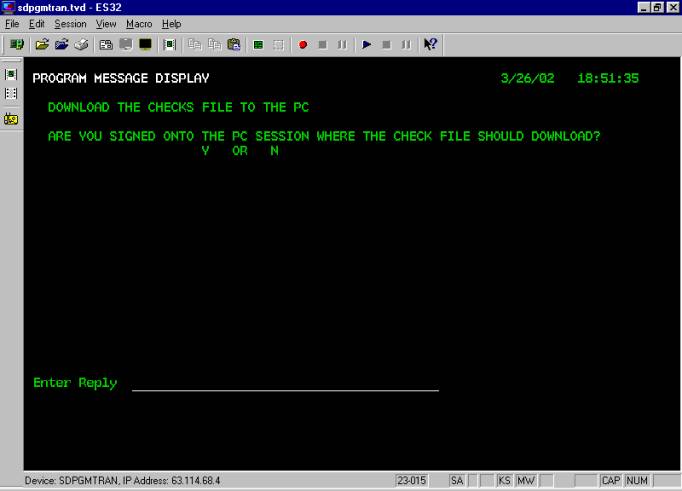Viewport: 682px width, 491px height.
Task: Click the 23-015 cursor position status cell
Action: tap(412, 481)
